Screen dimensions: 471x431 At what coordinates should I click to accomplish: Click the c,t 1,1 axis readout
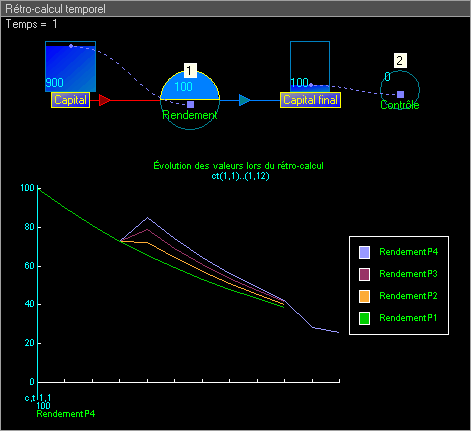[38, 398]
